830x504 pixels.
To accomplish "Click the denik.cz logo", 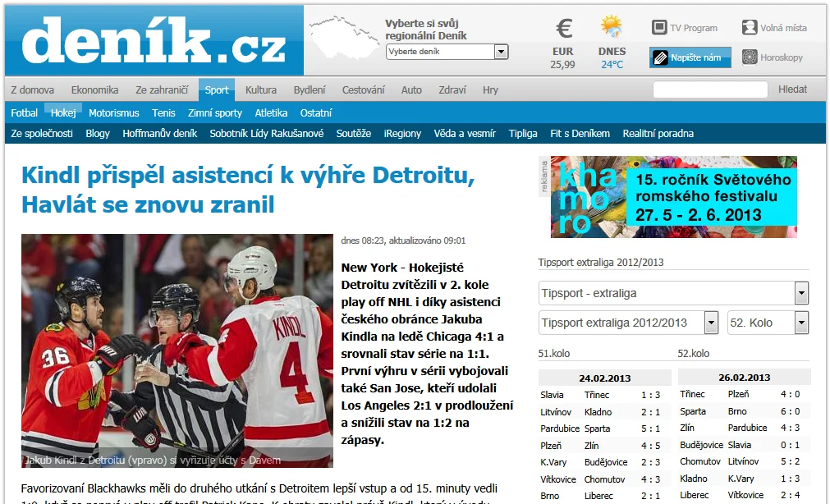I will coord(154,40).
